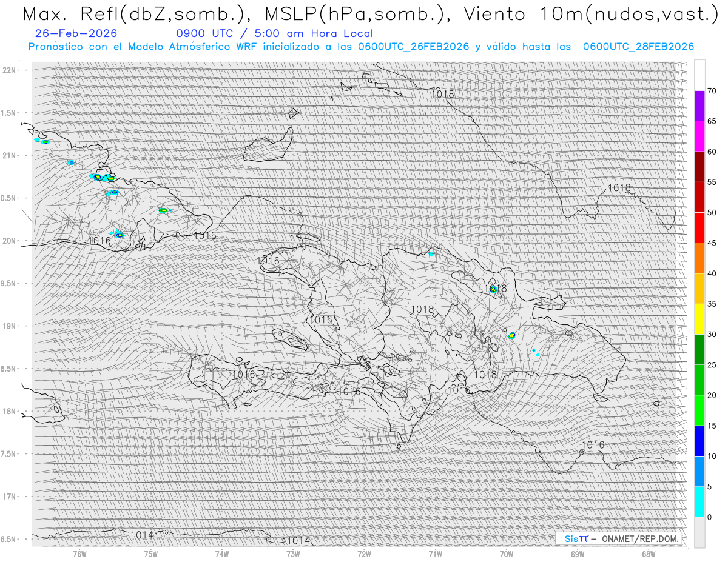728x562 pixels.
Task: Click the "69W" longitude axis label
Action: pyautogui.click(x=578, y=554)
